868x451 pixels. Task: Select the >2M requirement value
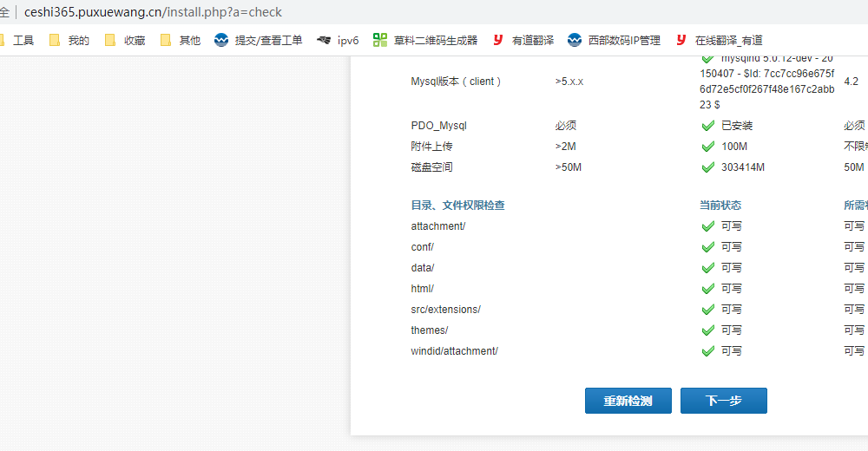point(566,147)
